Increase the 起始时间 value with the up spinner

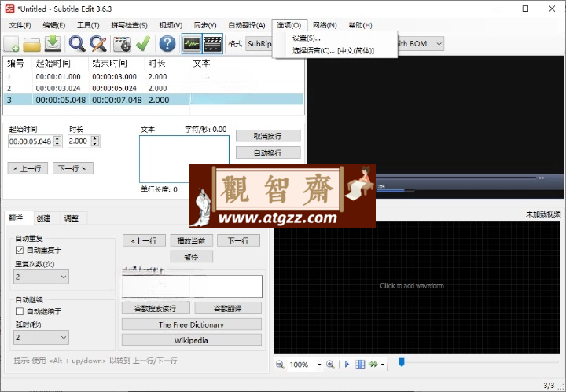(x=57, y=138)
